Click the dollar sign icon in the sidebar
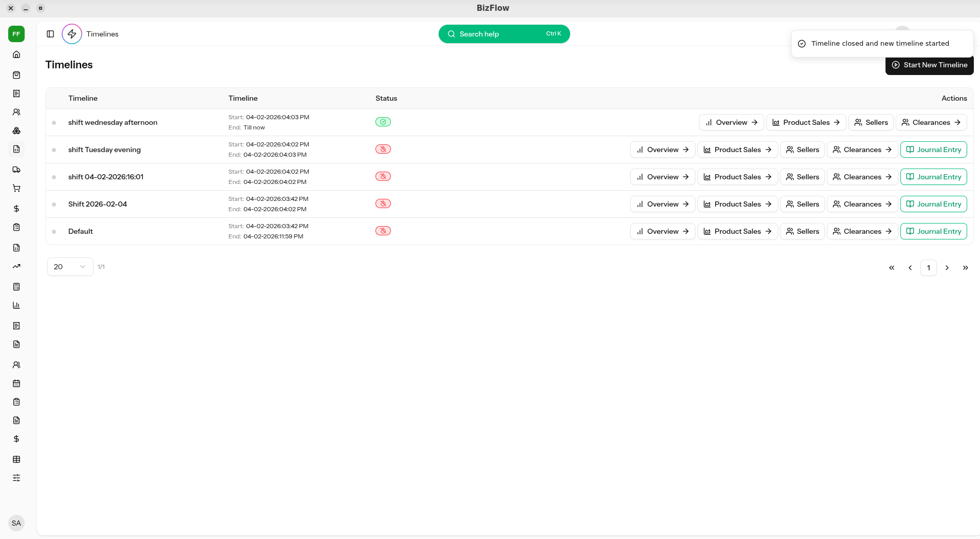 [x=16, y=209]
